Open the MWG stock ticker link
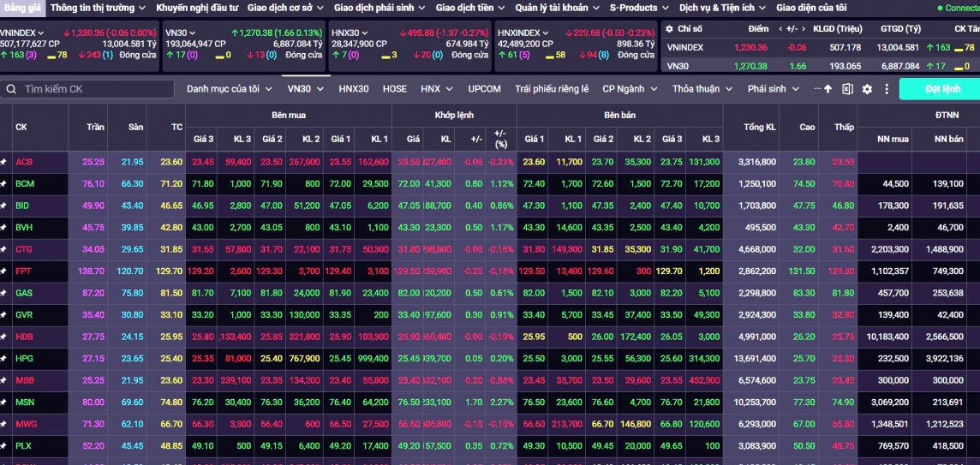 [x=25, y=423]
